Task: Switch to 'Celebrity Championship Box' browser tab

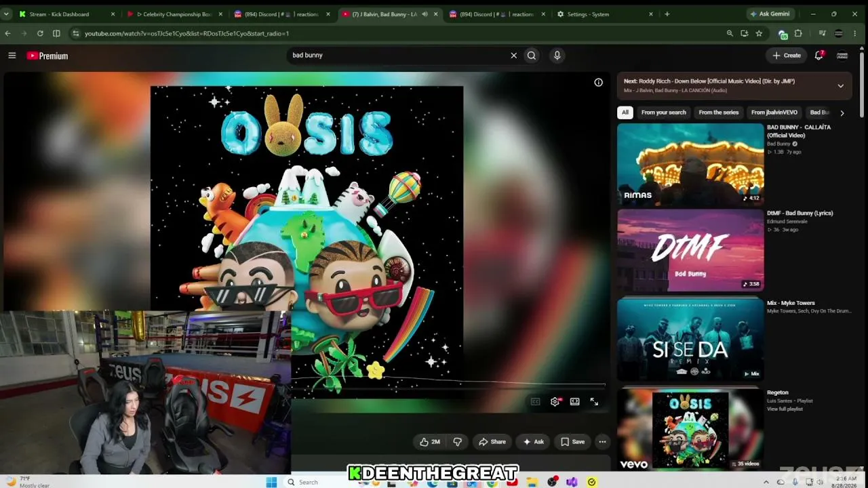Action: pyautogui.click(x=174, y=14)
